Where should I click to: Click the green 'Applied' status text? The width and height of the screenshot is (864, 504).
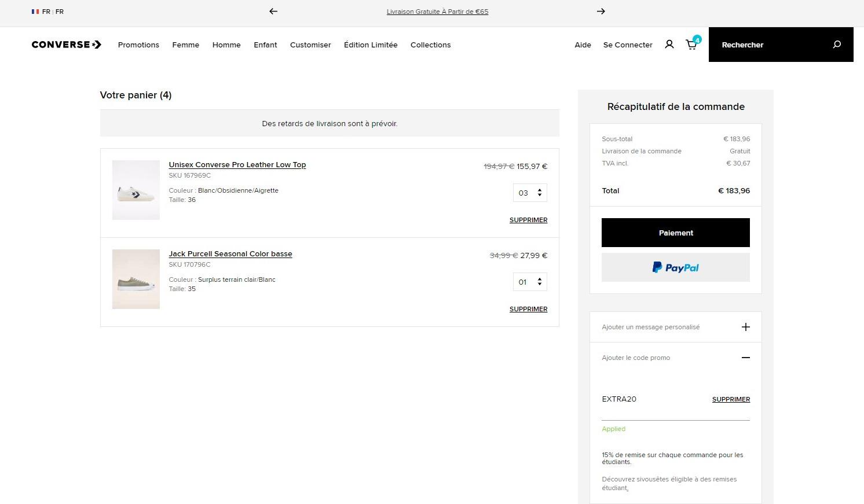pyautogui.click(x=613, y=429)
